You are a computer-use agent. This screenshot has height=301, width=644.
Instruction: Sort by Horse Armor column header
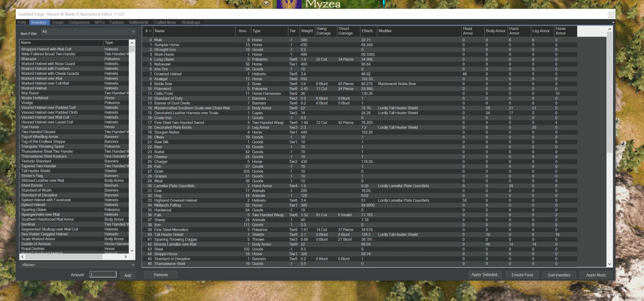pos(566,31)
